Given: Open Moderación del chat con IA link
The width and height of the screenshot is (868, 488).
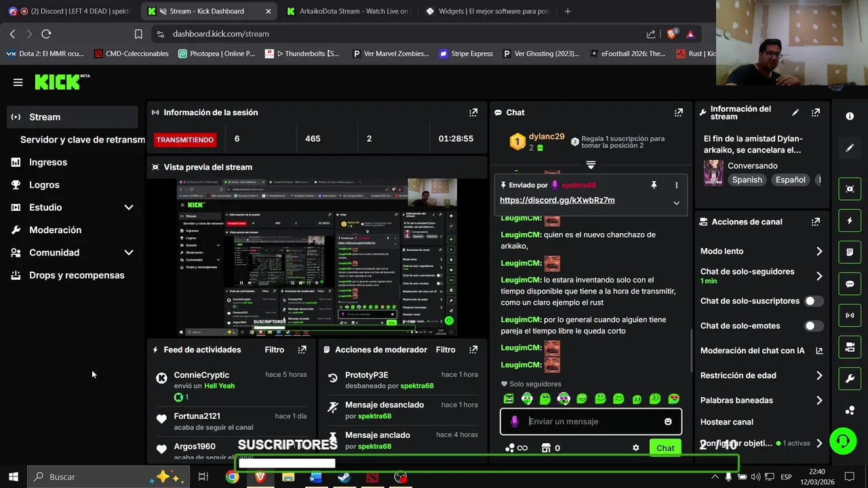Looking at the screenshot, I should pos(762,350).
